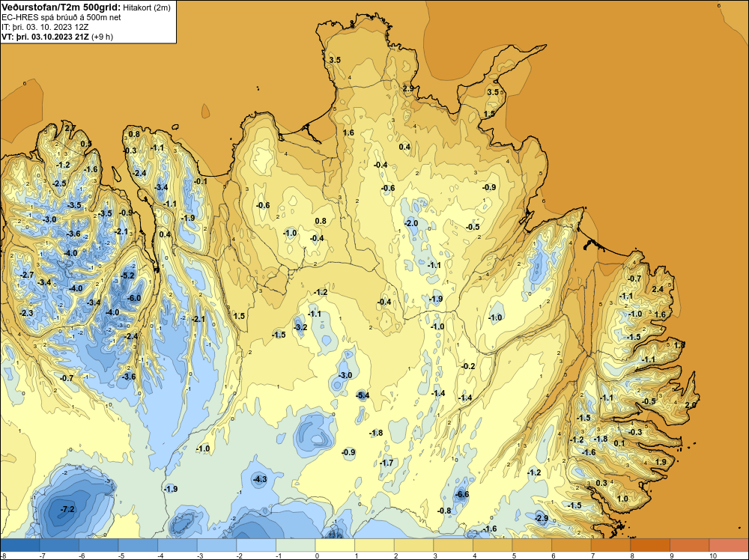The height and width of the screenshot is (560, 749).
Task: Select the -5.2 temperature label
Action: (x=127, y=276)
